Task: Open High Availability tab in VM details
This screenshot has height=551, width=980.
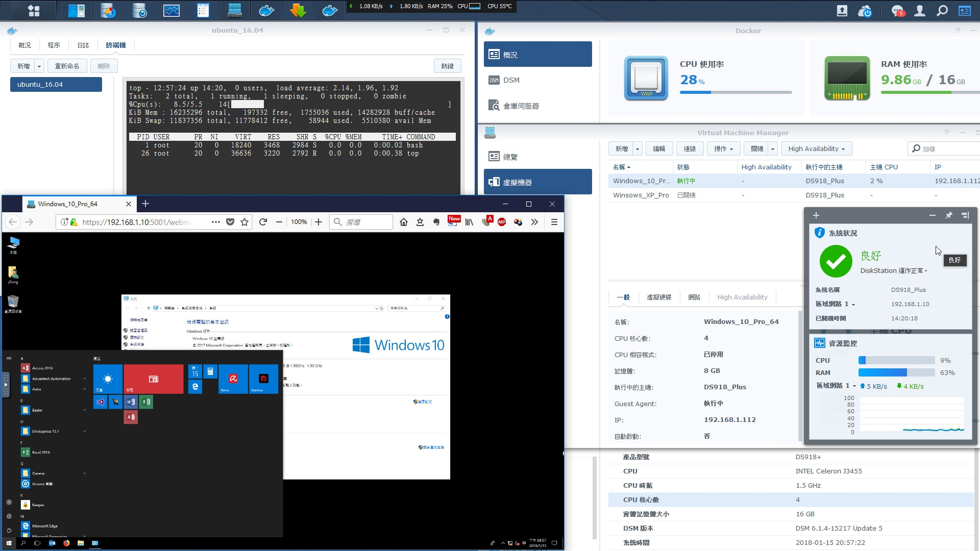Action: click(742, 297)
